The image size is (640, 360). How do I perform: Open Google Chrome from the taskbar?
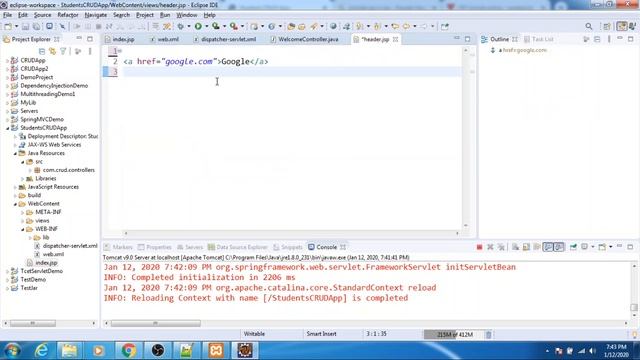[x=129, y=350]
